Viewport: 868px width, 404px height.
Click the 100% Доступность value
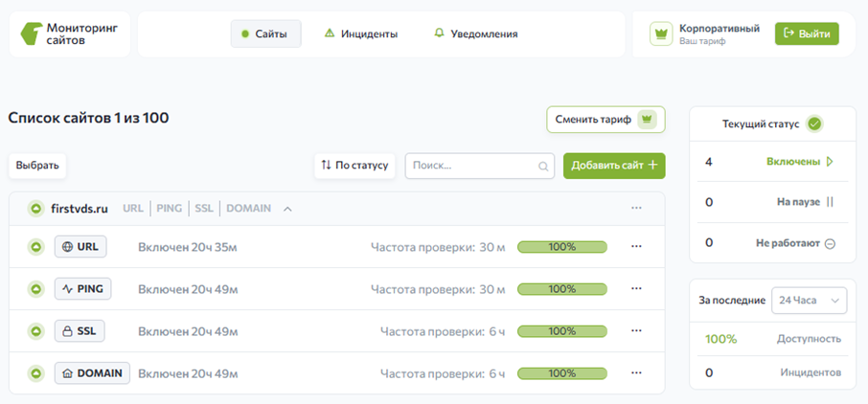(x=720, y=339)
